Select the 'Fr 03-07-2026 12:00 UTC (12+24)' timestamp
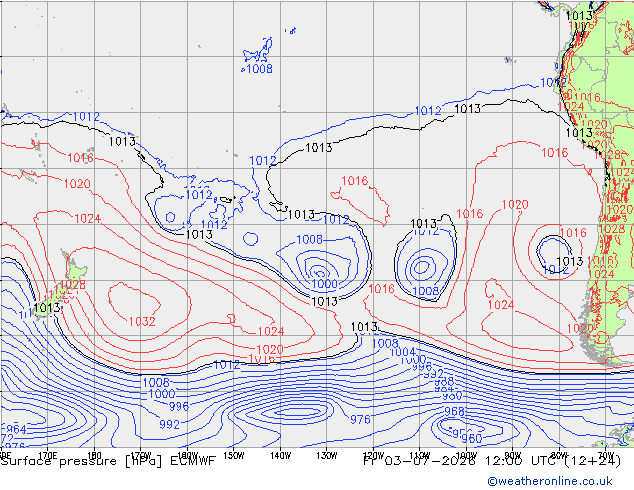 (x=492, y=461)
